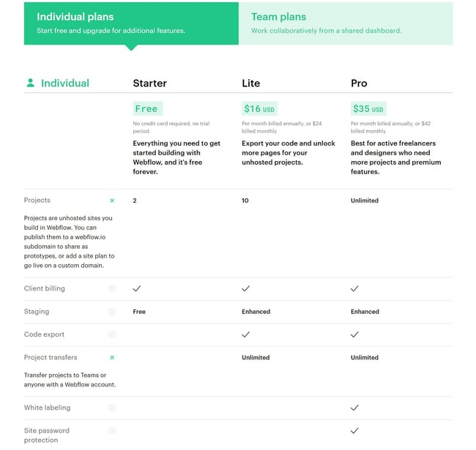Click the Pro plan heading
Image resolution: width=476 pixels, height=450 pixels.
click(x=359, y=83)
